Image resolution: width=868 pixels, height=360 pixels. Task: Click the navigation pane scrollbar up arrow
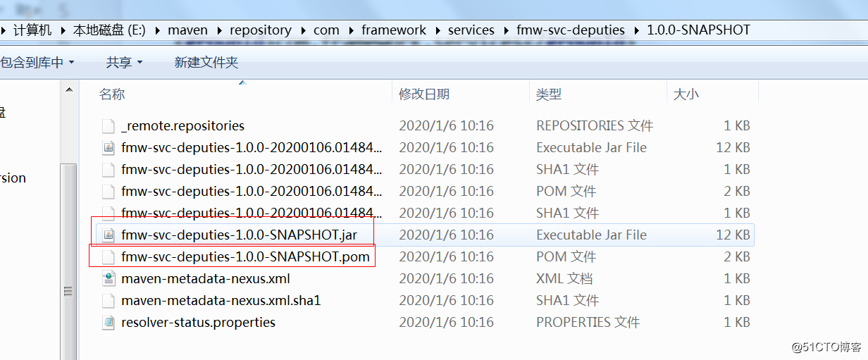(x=69, y=90)
